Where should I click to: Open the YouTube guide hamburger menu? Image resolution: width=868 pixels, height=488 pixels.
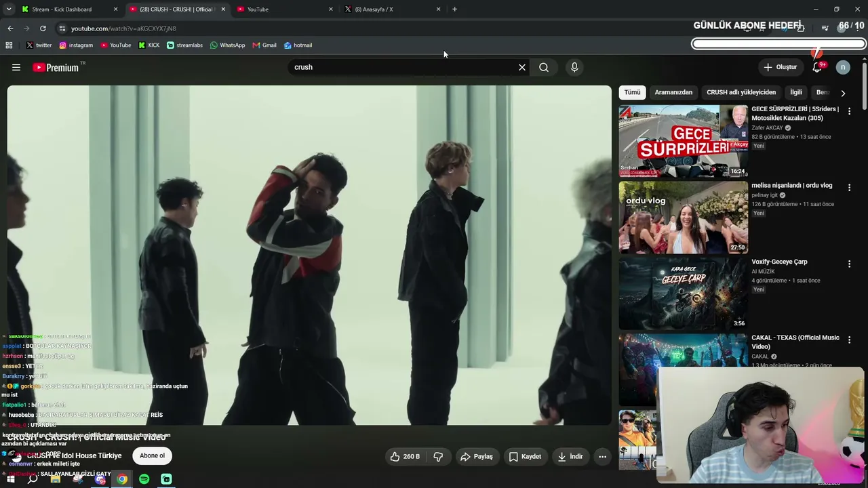coord(16,67)
